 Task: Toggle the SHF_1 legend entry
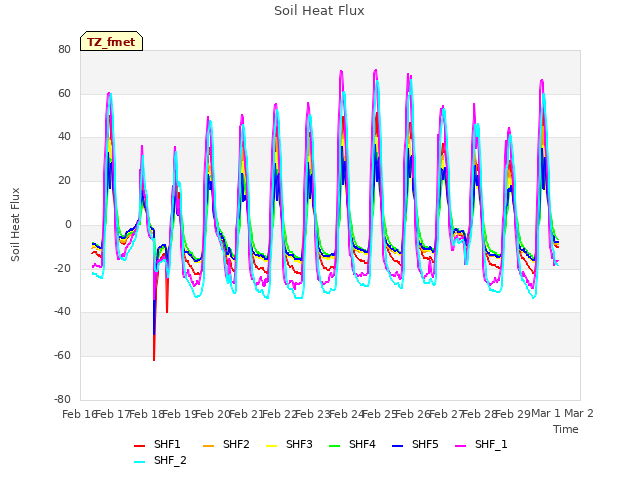[x=481, y=444]
